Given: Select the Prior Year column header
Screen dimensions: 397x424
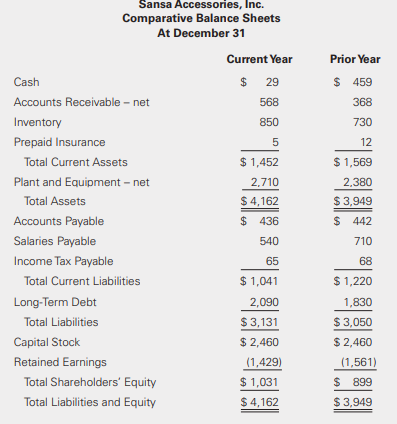Looking at the screenshot, I should 355,59.
